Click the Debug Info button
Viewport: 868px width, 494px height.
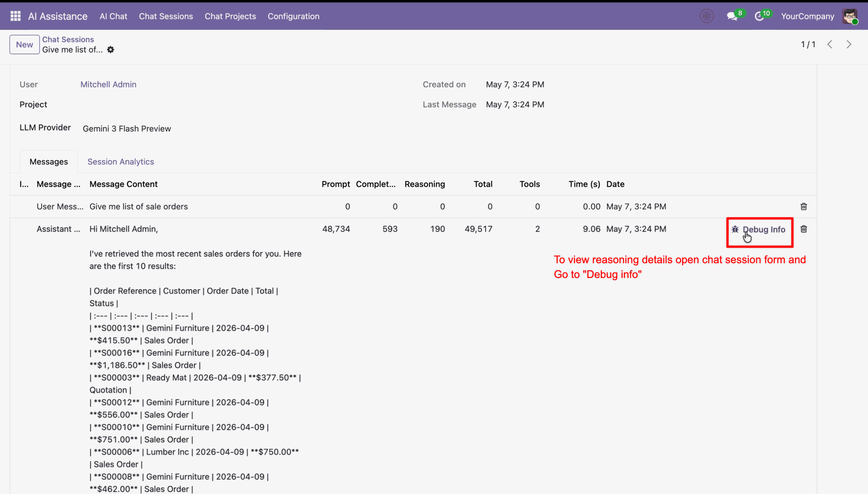pyautogui.click(x=759, y=230)
